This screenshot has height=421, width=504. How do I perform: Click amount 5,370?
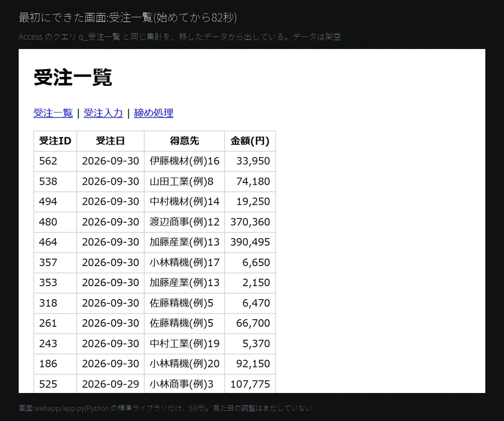(x=250, y=343)
